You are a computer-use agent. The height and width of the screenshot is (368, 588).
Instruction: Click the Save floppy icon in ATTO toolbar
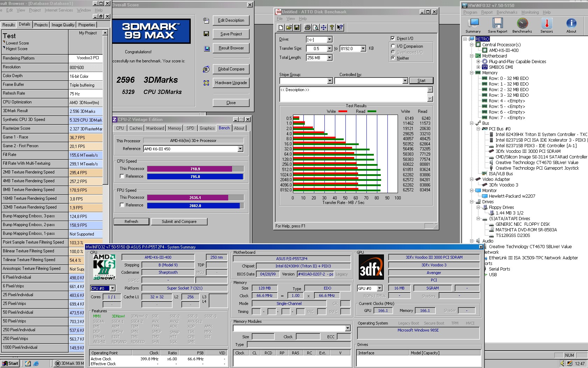coord(297,27)
